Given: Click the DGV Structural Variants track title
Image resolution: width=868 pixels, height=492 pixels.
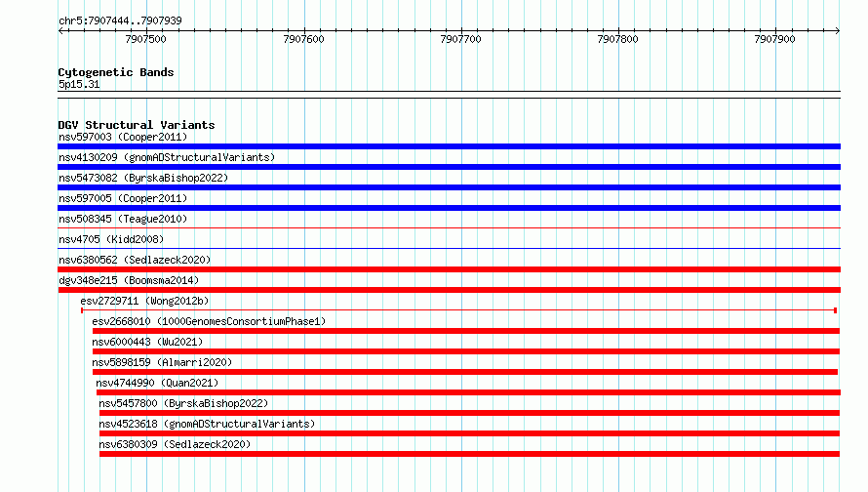Looking at the screenshot, I should pyautogui.click(x=137, y=125).
